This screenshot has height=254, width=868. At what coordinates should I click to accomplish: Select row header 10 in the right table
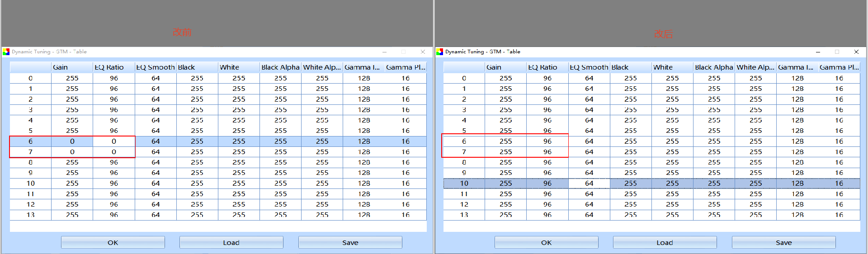click(x=464, y=183)
